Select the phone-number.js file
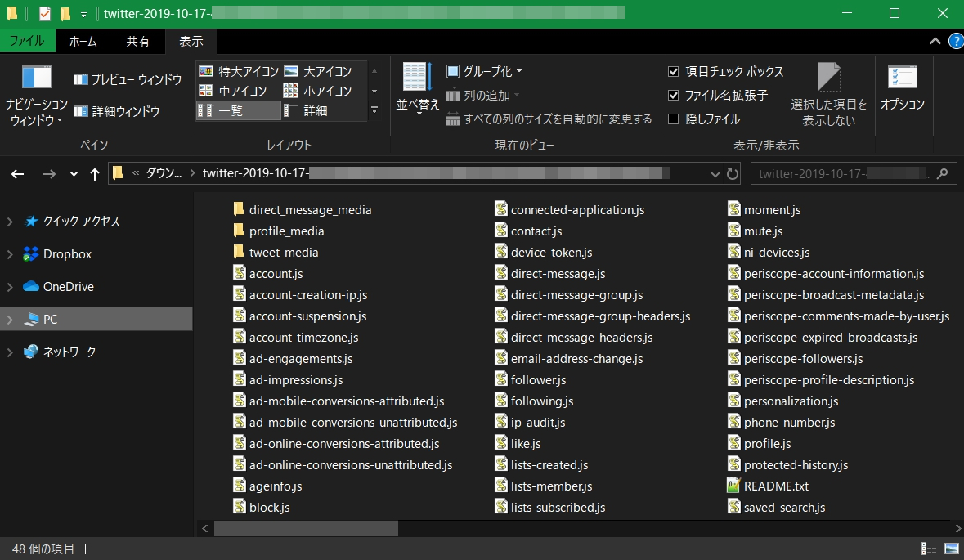The image size is (964, 560). [x=782, y=423]
